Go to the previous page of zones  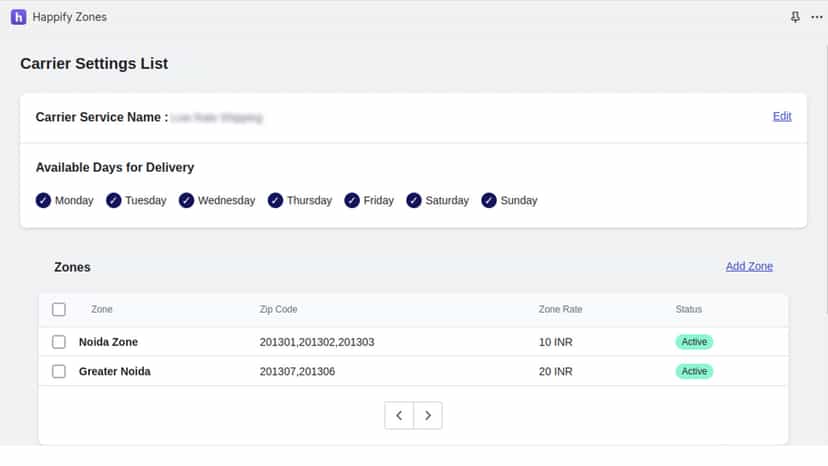(399, 416)
